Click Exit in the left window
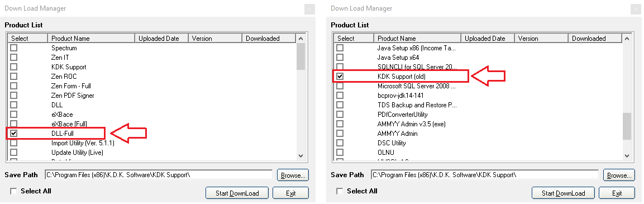Screen dimensions: 644x204 pos(291,193)
